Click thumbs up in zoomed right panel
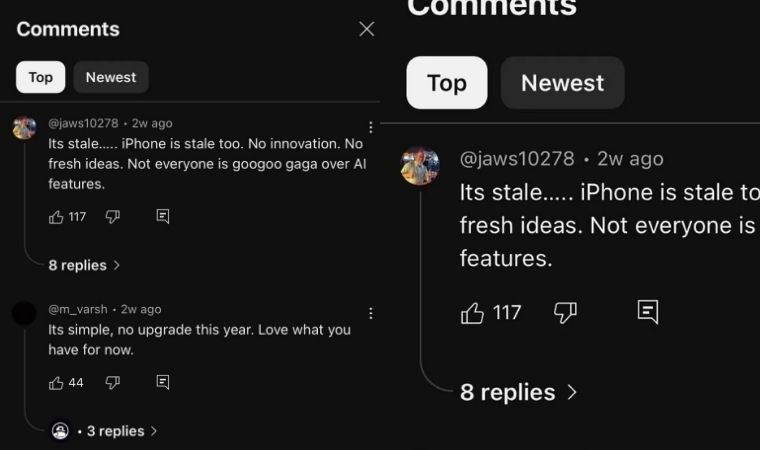The height and width of the screenshot is (450, 760). [x=472, y=313]
